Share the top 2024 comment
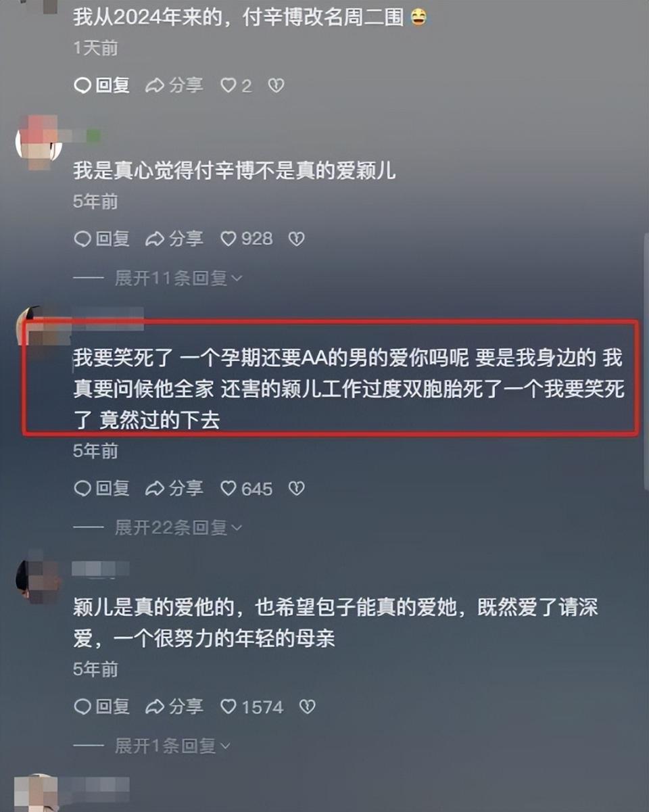The height and width of the screenshot is (812, 649). click(x=174, y=85)
